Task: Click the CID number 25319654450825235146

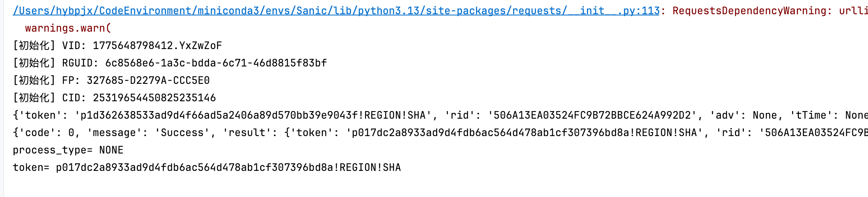Action: point(154,98)
